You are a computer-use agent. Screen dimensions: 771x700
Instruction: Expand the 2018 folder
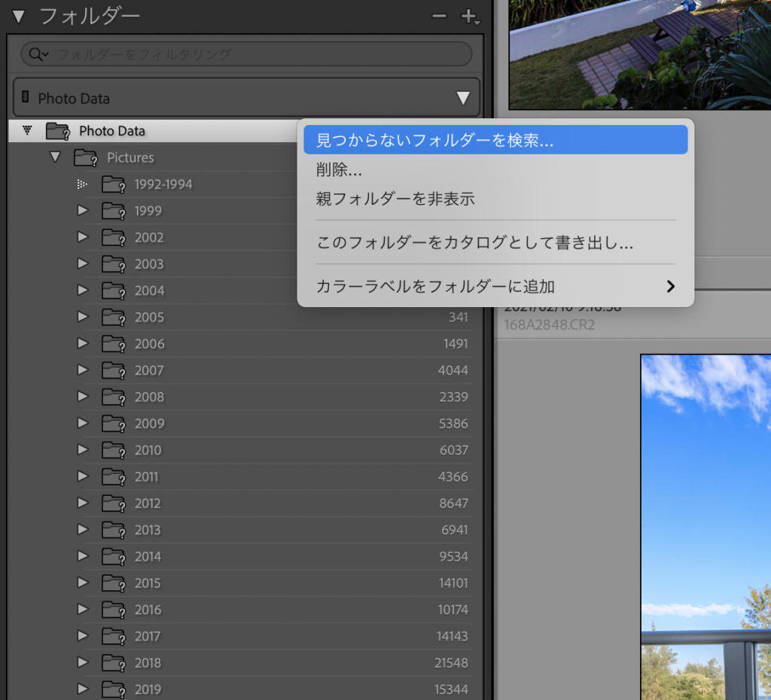point(83,663)
